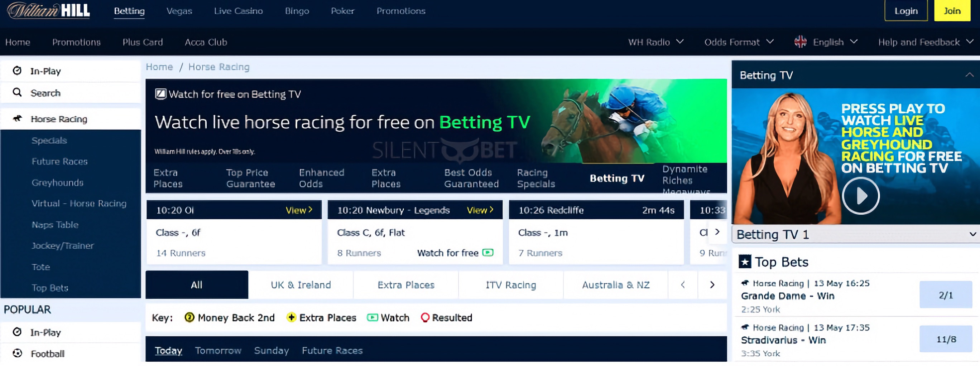
Task: Select Grande Dame 2/1 odds
Action: 946,295
